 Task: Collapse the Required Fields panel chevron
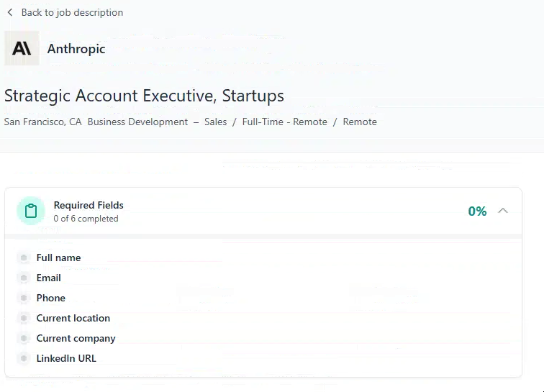coord(503,211)
